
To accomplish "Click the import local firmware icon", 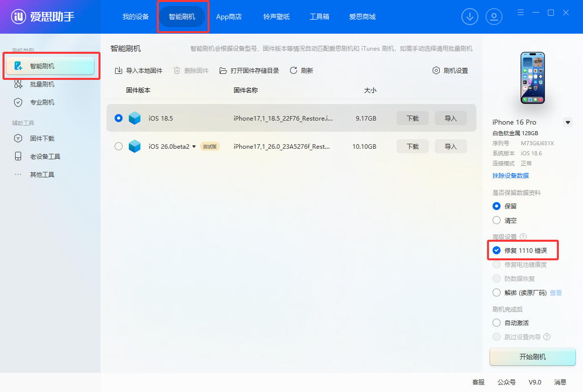I will (119, 71).
